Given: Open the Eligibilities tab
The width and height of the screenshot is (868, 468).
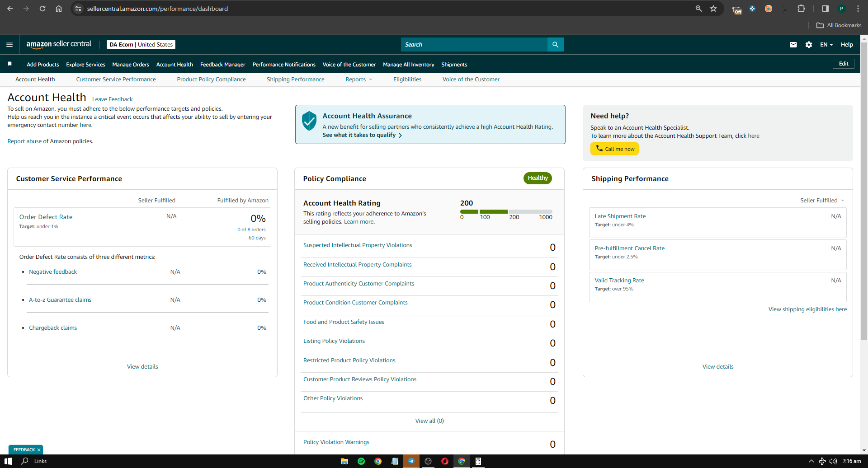Looking at the screenshot, I should click(407, 80).
